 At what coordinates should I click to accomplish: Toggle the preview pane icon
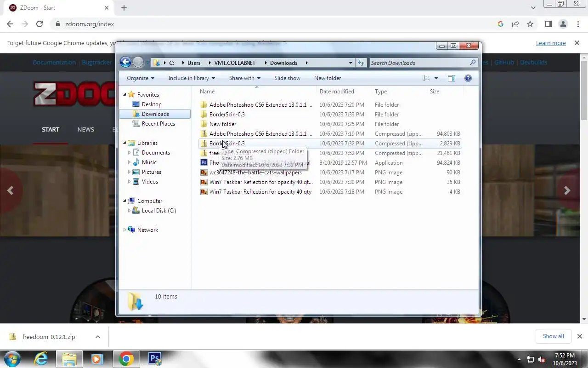452,78
